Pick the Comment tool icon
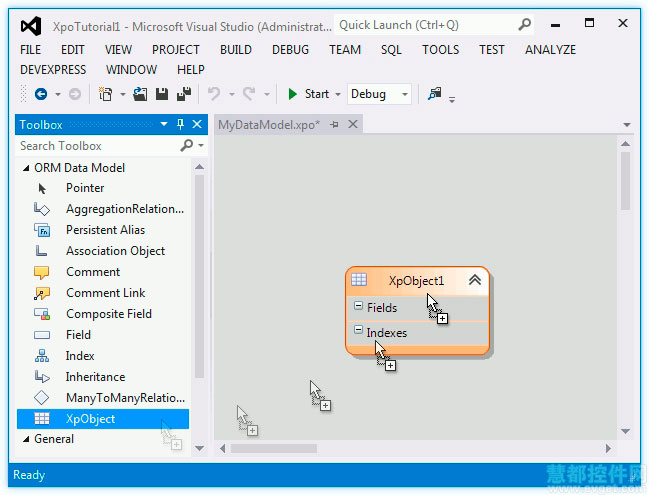This screenshot has height=495, width=649. (x=42, y=272)
